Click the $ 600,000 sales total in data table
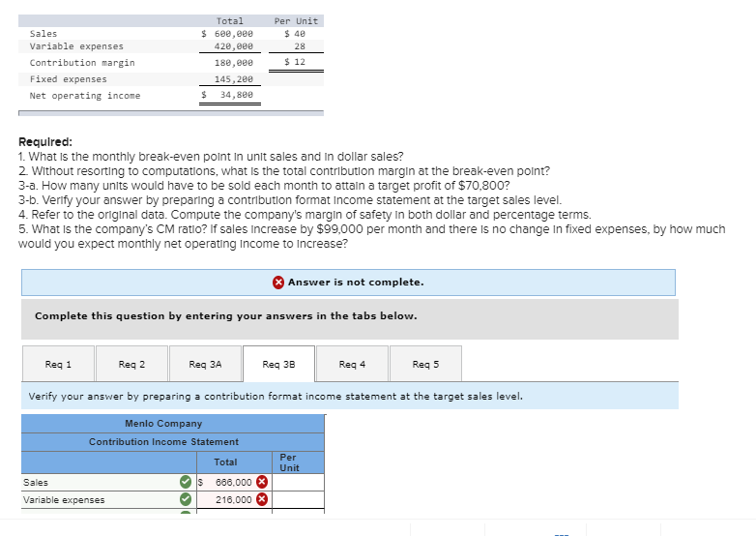 227,33
